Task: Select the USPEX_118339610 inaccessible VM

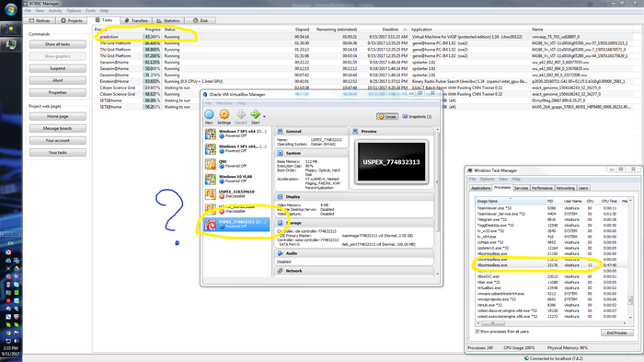Action: [237, 193]
